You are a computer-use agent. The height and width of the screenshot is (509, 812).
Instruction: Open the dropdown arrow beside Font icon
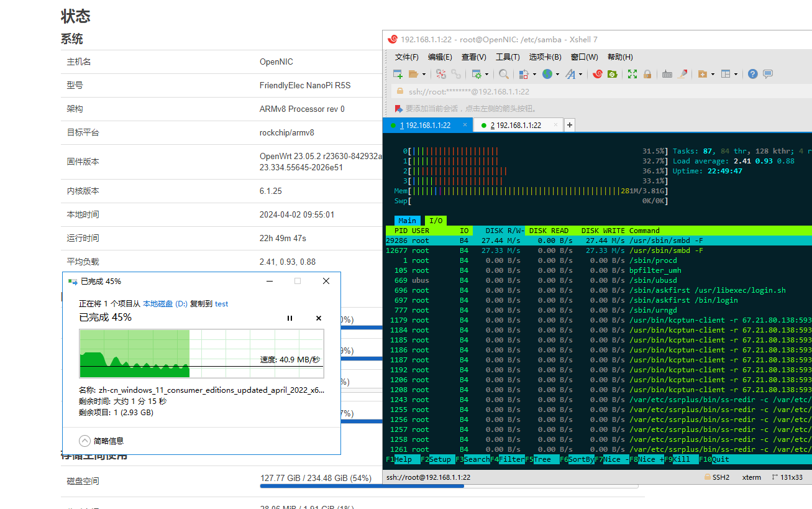click(581, 74)
